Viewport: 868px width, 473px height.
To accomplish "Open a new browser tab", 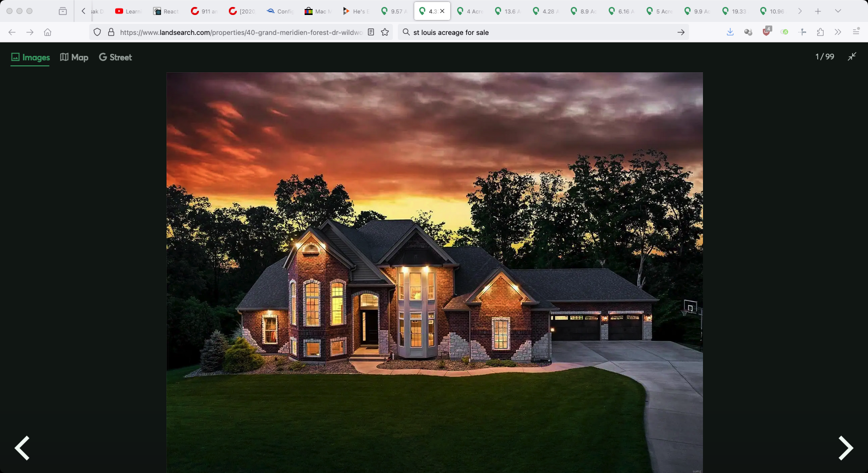I will [x=818, y=11].
